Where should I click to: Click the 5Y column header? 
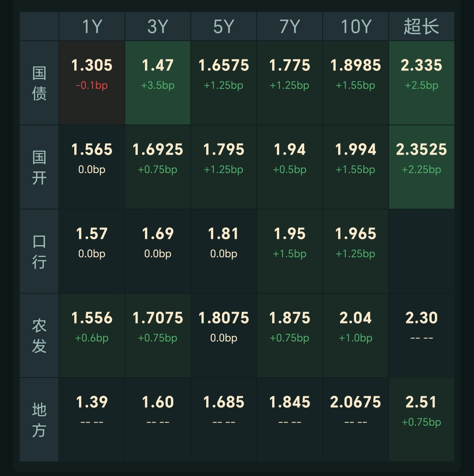(x=224, y=26)
